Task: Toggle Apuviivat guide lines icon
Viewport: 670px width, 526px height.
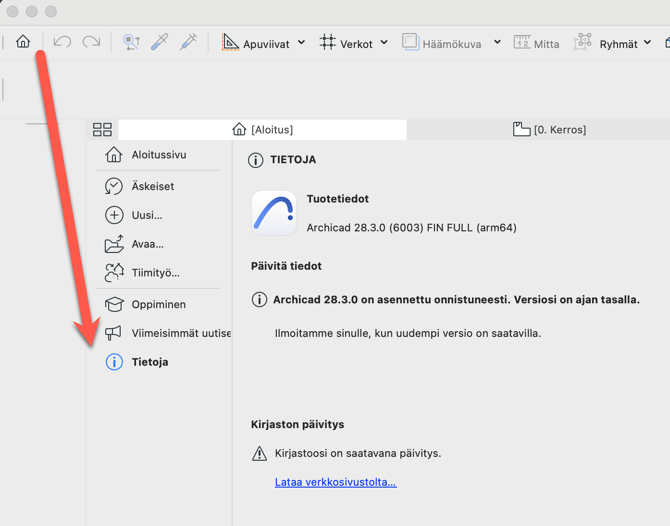Action: click(x=230, y=42)
